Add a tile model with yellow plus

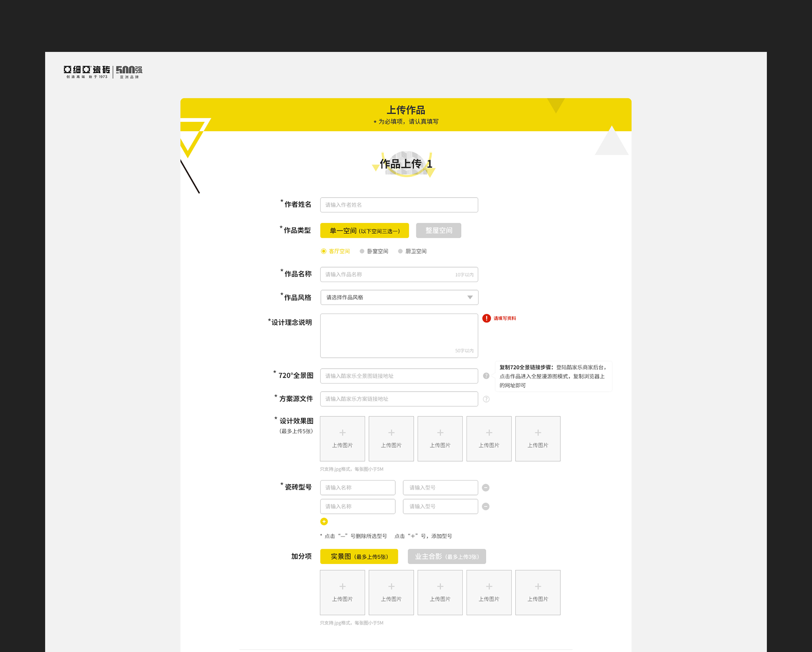(x=324, y=522)
